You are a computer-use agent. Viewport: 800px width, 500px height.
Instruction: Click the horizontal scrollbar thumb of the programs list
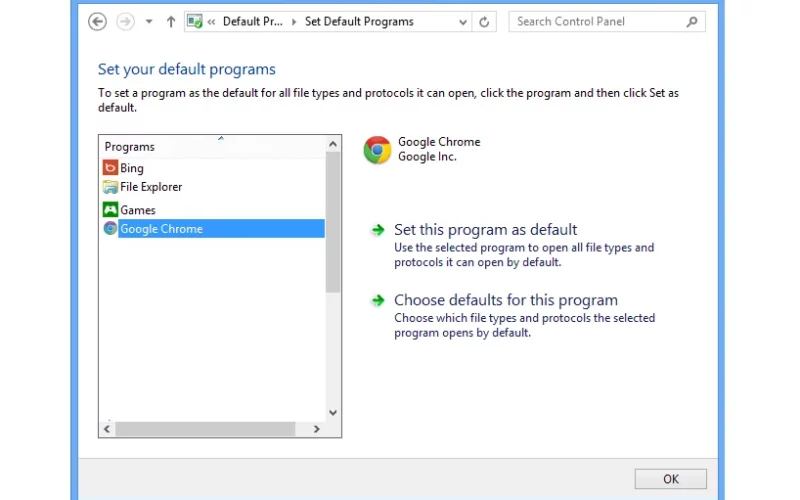pos(205,429)
